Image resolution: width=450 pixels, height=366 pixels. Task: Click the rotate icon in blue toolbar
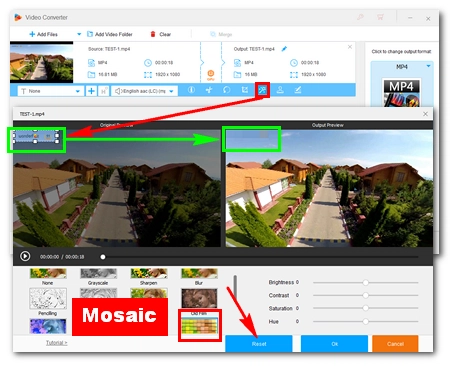[x=227, y=90]
